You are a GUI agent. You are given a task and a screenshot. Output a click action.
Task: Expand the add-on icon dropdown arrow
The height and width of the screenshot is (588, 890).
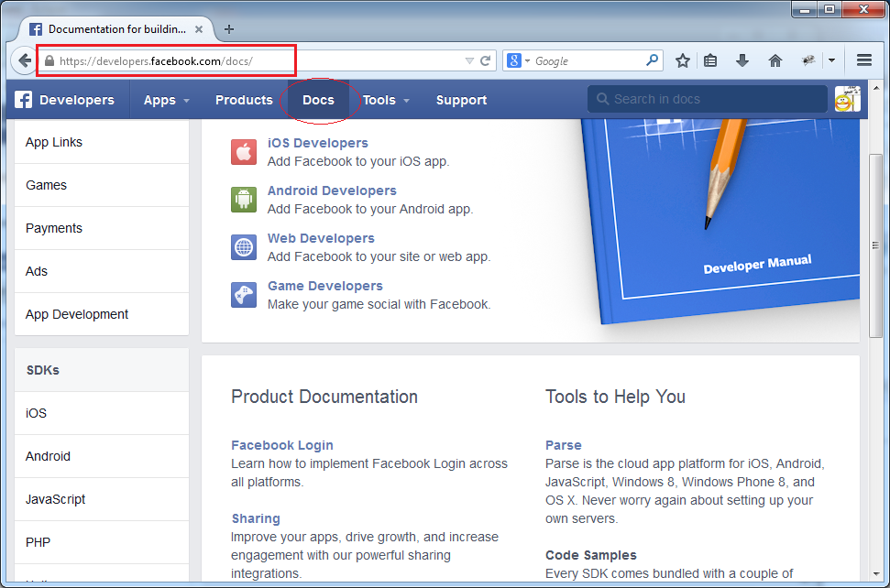tap(831, 60)
